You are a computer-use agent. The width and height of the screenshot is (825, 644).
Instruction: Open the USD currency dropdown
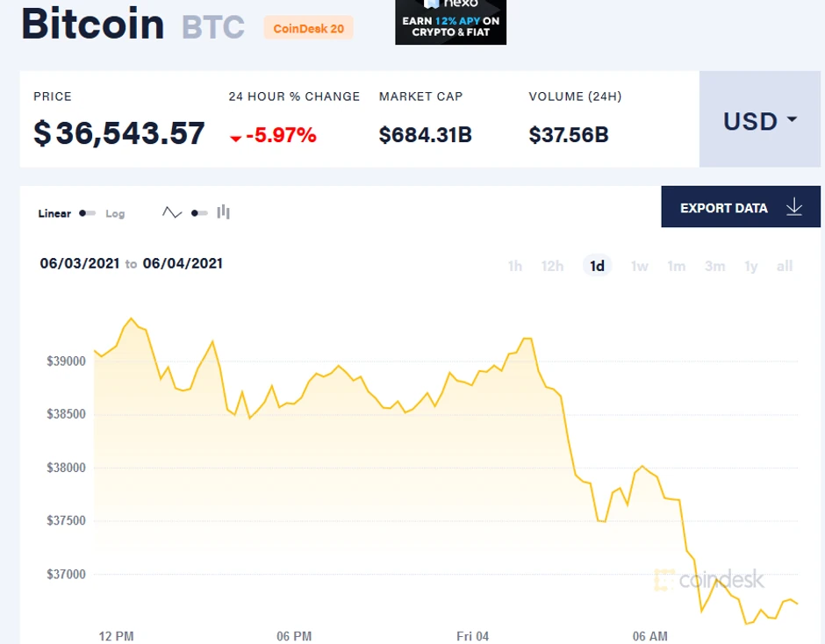coord(760,120)
